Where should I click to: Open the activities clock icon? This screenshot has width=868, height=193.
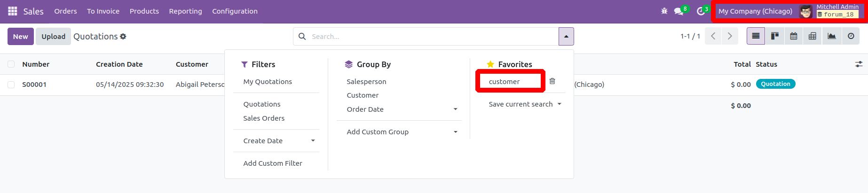click(x=701, y=11)
